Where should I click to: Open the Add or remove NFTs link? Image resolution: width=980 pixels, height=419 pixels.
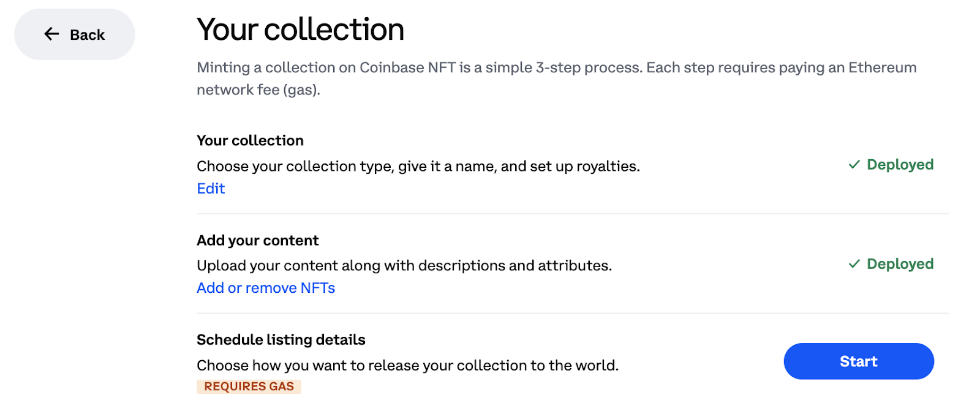tap(265, 288)
